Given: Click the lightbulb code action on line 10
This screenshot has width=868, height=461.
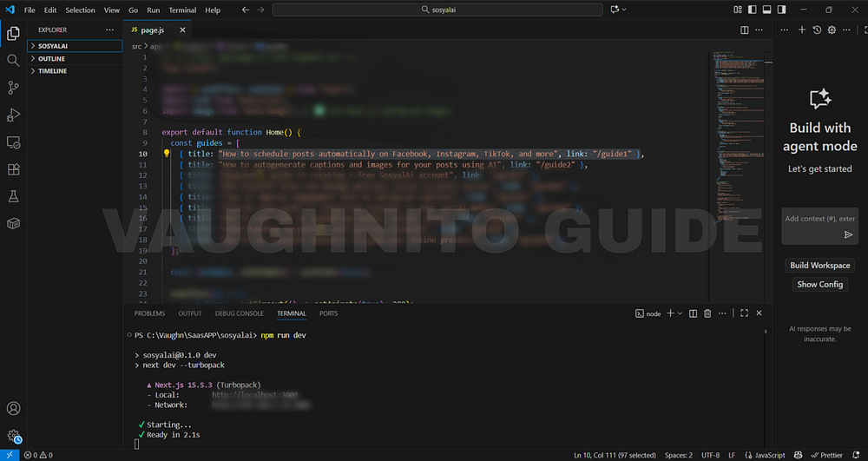Looking at the screenshot, I should (166, 154).
